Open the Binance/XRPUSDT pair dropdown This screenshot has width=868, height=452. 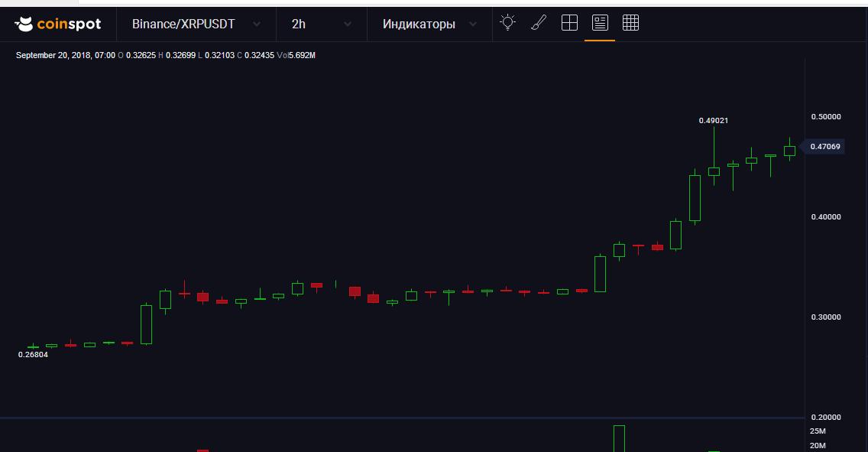pos(195,24)
